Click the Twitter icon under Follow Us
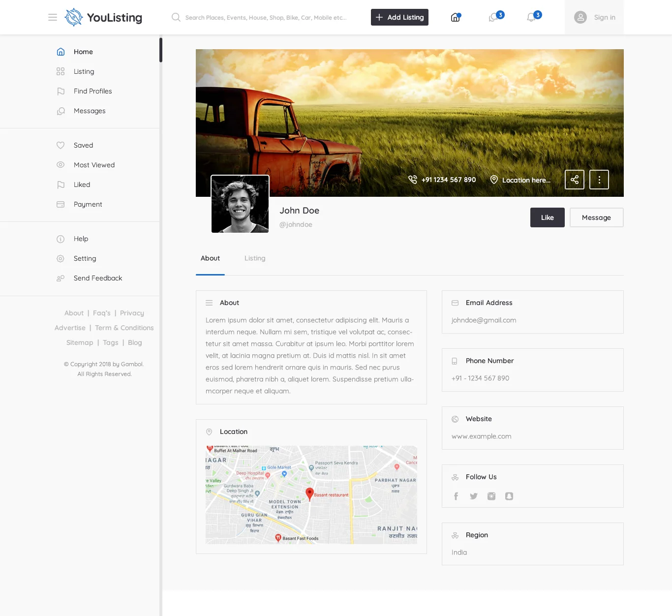Image resolution: width=672 pixels, height=616 pixels. point(474,496)
